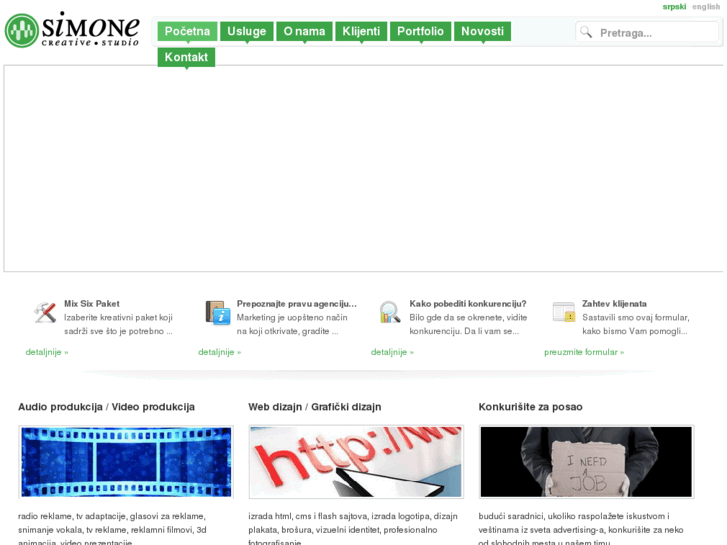Click 'preuzmite formular' download link

tap(583, 352)
